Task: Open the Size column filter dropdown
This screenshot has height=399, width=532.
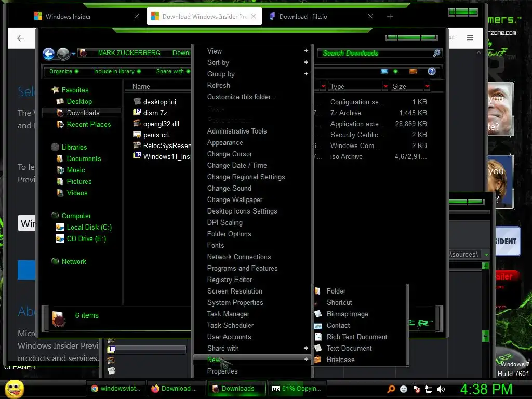Action: tap(427, 86)
